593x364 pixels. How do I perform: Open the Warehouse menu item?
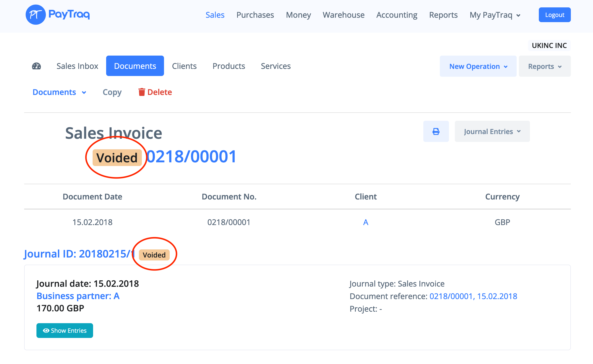[x=343, y=15]
